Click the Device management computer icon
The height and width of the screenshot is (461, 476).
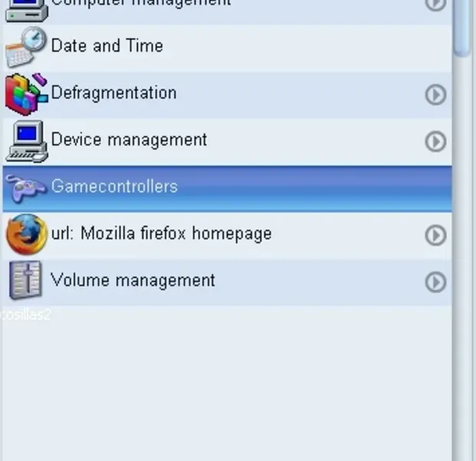point(26,141)
